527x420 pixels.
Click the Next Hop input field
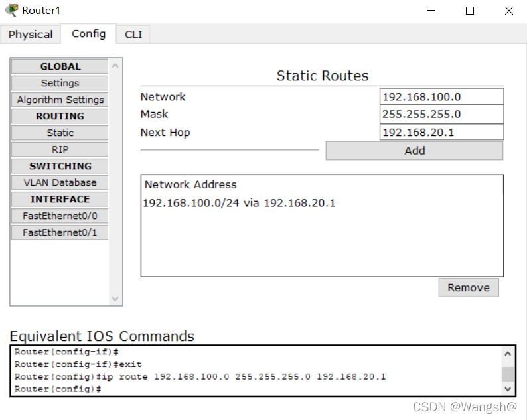point(441,133)
